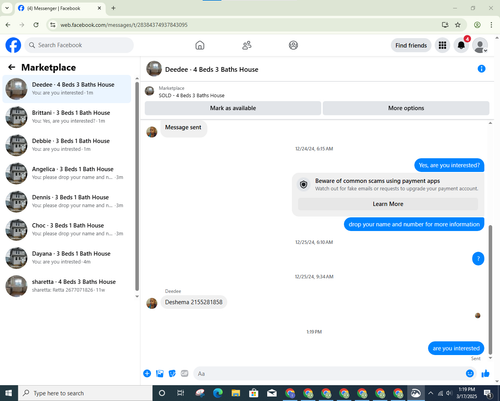Open the sharetta conversation
The height and width of the screenshot is (401, 500).
tap(67, 286)
